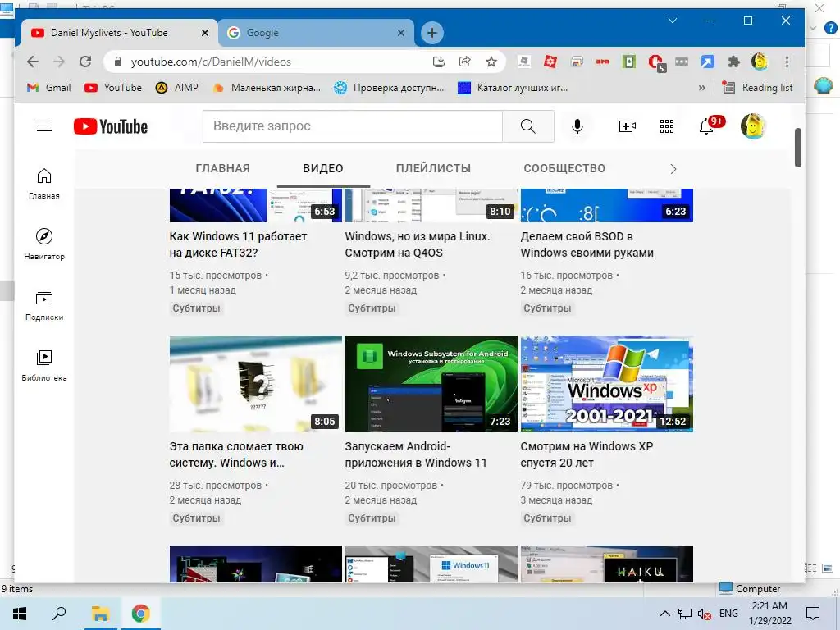The width and height of the screenshot is (840, 630).
Task: Open Навигатор in the sidebar
Action: [x=44, y=244]
